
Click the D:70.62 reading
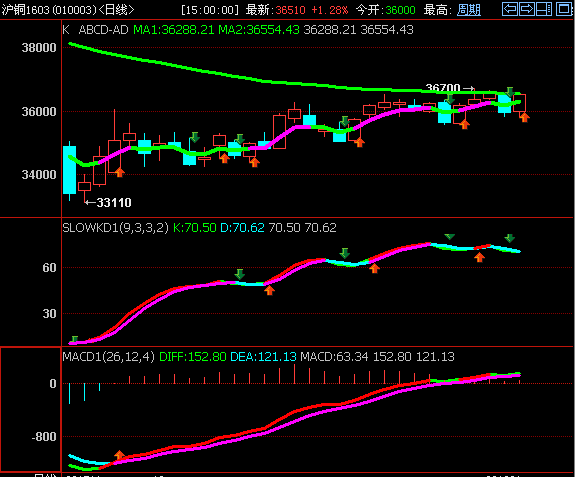tap(242, 228)
